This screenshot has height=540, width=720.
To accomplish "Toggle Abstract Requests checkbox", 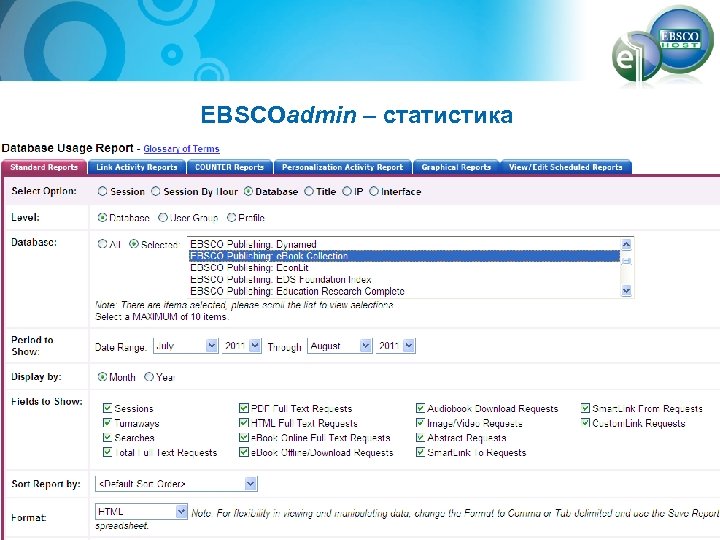I will (420, 437).
